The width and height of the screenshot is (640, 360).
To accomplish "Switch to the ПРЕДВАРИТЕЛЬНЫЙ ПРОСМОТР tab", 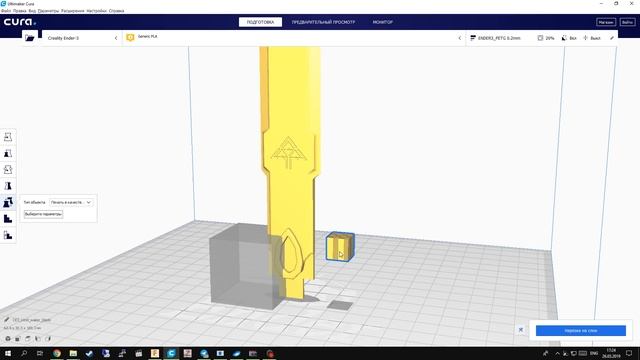I will pyautogui.click(x=323, y=22).
